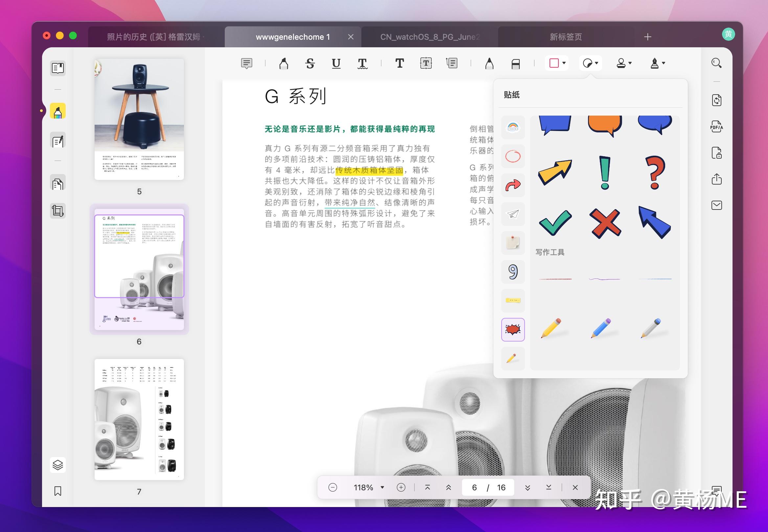
Task: Pick the red X cross sticker
Action: pyautogui.click(x=605, y=223)
